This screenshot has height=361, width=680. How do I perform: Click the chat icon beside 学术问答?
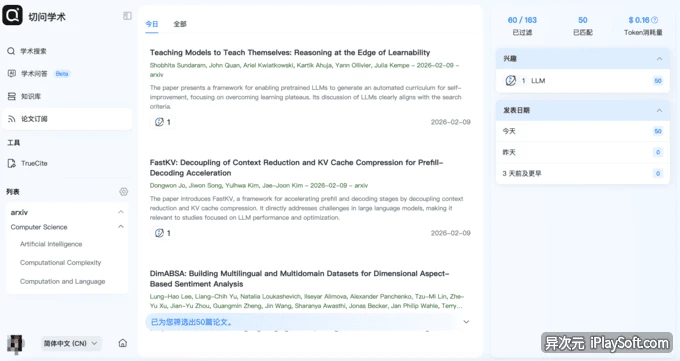click(12, 73)
